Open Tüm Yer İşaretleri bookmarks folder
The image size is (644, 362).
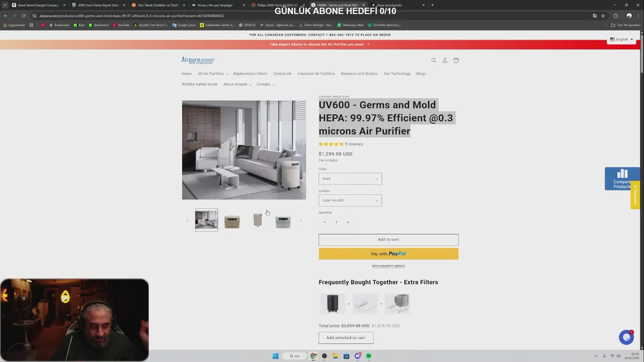point(626,25)
